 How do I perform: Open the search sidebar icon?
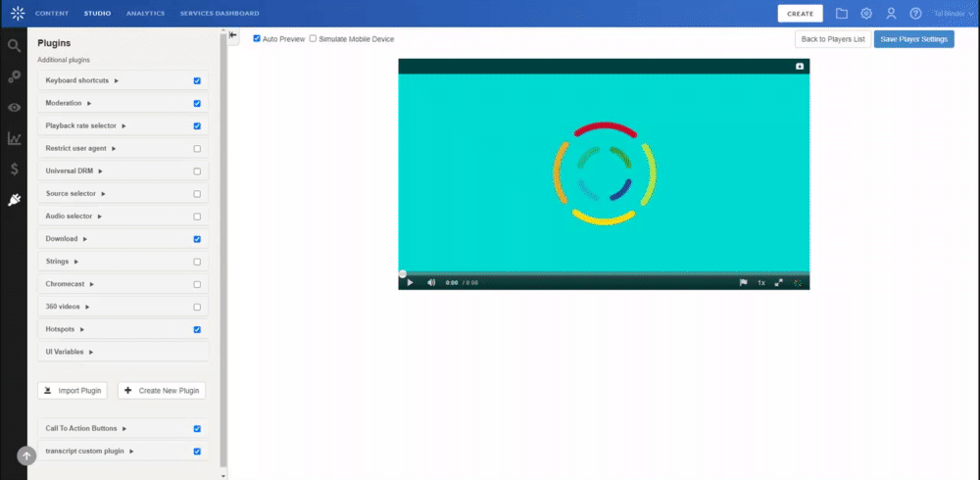click(x=14, y=46)
